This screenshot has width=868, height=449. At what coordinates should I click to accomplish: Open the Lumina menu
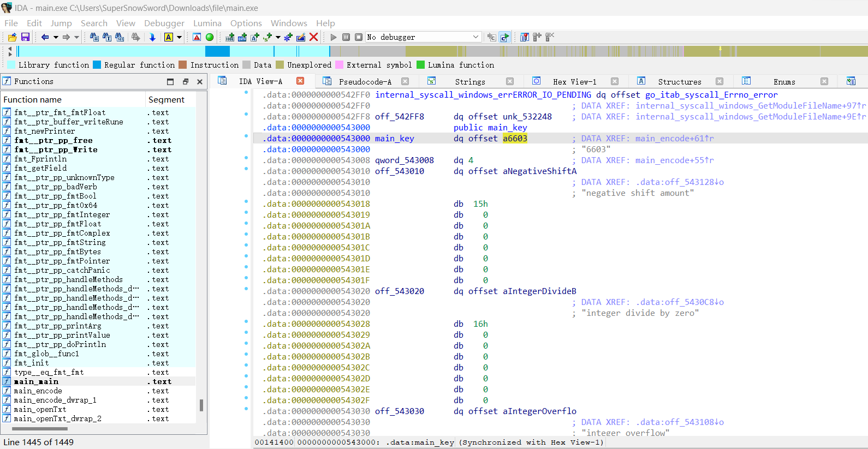(x=207, y=23)
